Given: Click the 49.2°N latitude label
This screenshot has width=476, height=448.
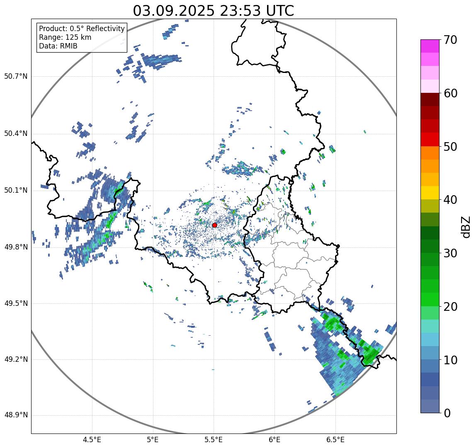Looking at the screenshot, I should coord(16,359).
